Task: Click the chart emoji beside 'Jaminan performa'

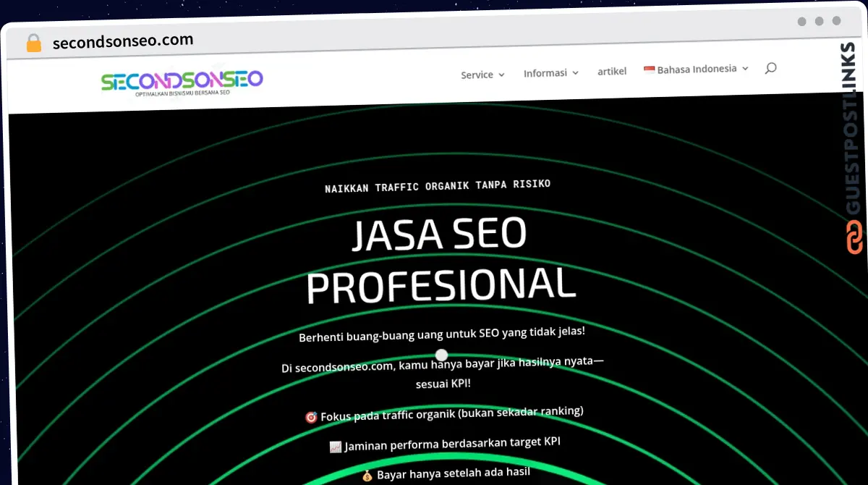Action: (334, 447)
